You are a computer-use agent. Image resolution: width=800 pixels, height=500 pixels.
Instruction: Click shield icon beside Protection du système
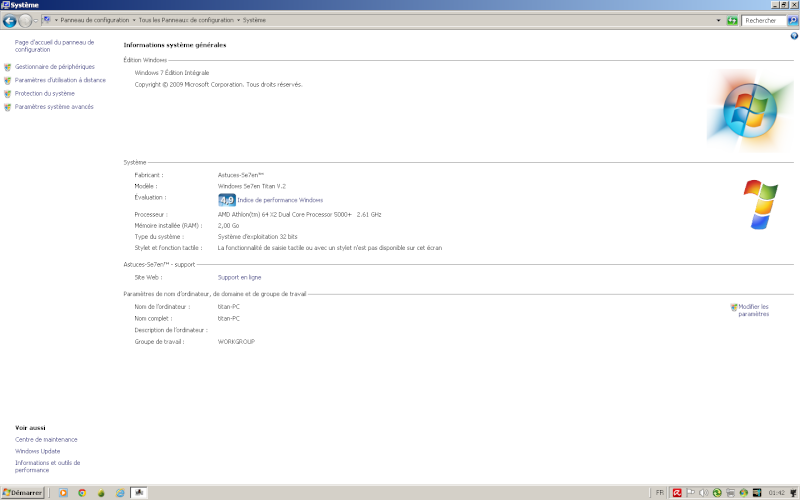(x=8, y=94)
